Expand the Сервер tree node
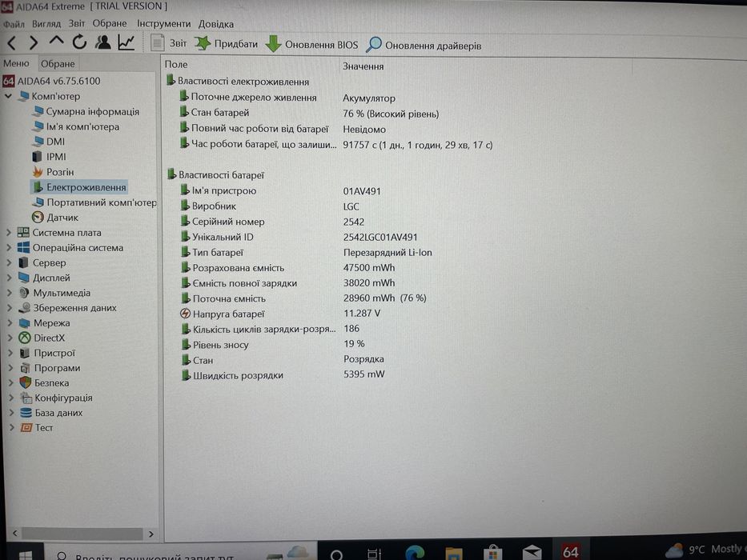This screenshot has width=747, height=560. click(9, 262)
